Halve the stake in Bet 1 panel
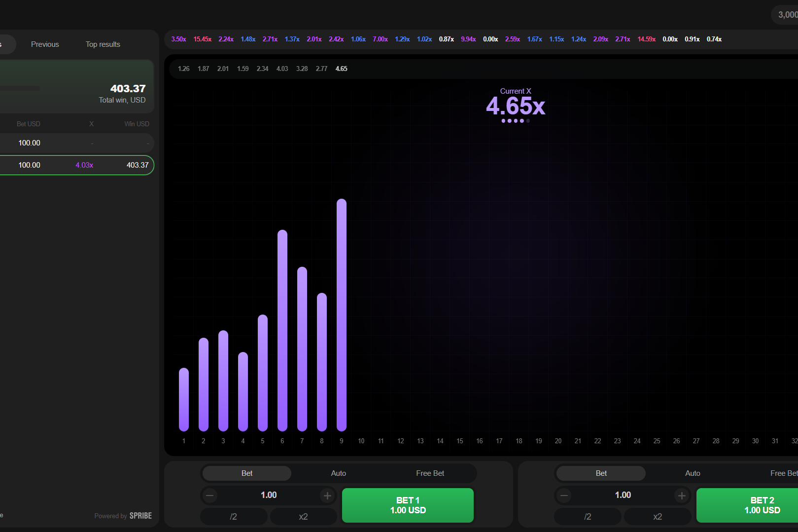798x532 pixels. (234, 516)
